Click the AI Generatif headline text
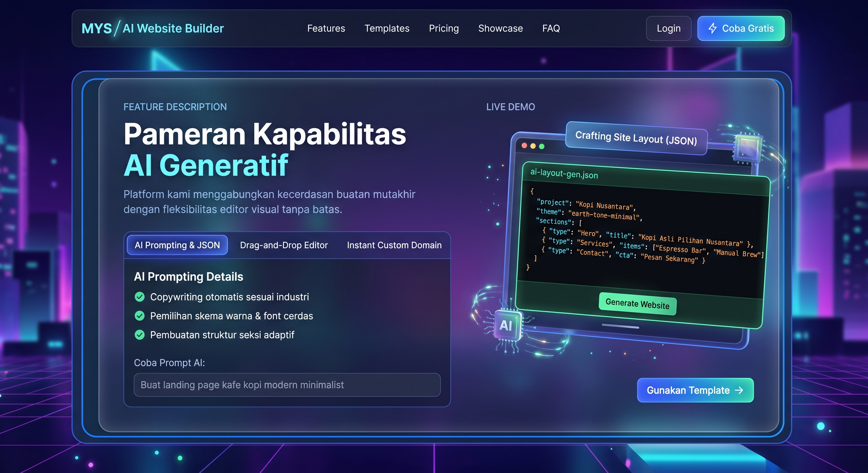Image resolution: width=868 pixels, height=473 pixels. click(x=206, y=165)
